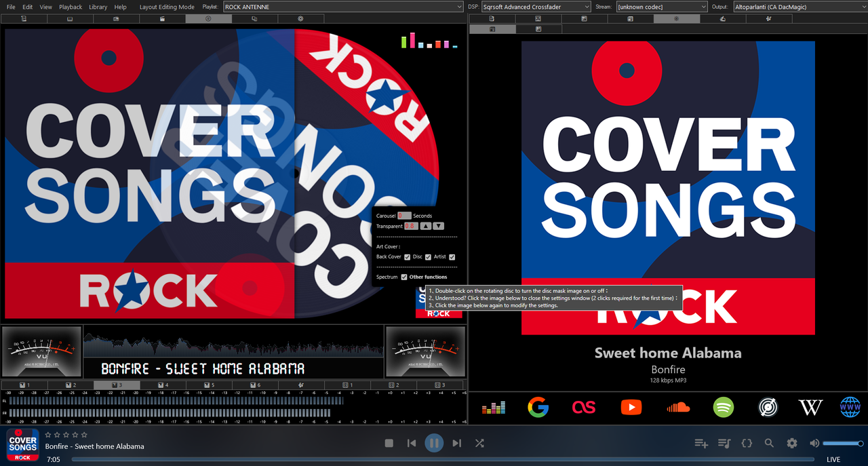Skip to the next track
The height and width of the screenshot is (466, 868).
click(456, 443)
